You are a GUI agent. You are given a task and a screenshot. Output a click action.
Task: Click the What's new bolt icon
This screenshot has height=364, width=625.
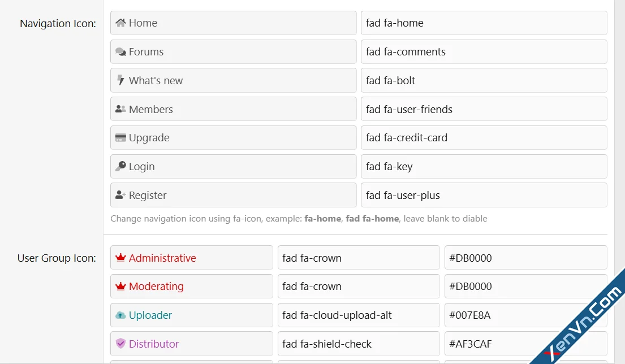tap(120, 80)
